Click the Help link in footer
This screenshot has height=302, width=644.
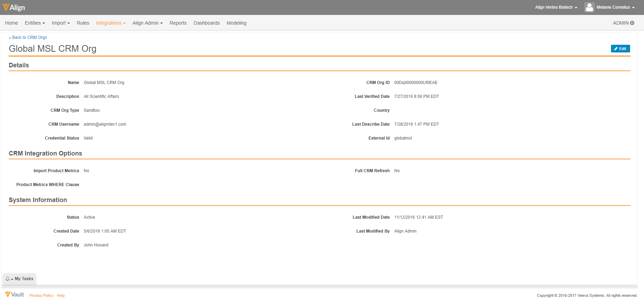[61, 295]
